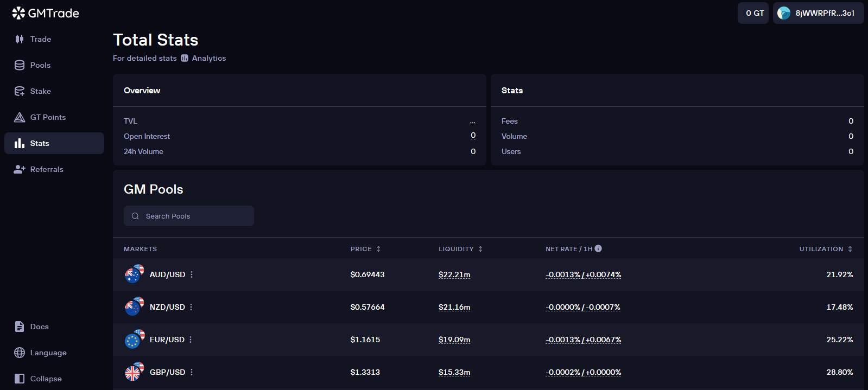This screenshot has width=868, height=390.
Task: Click the Language globe icon
Action: click(x=20, y=353)
